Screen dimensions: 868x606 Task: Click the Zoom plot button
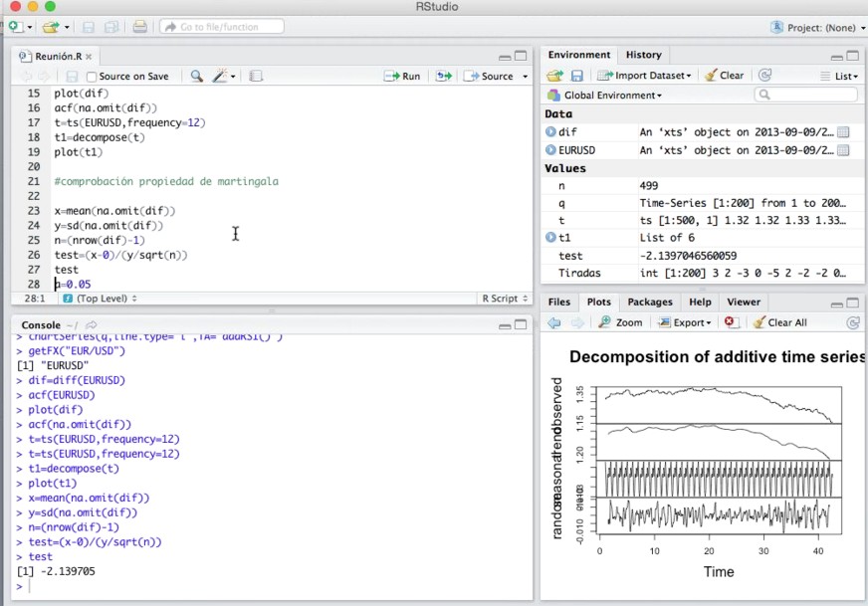(620, 322)
